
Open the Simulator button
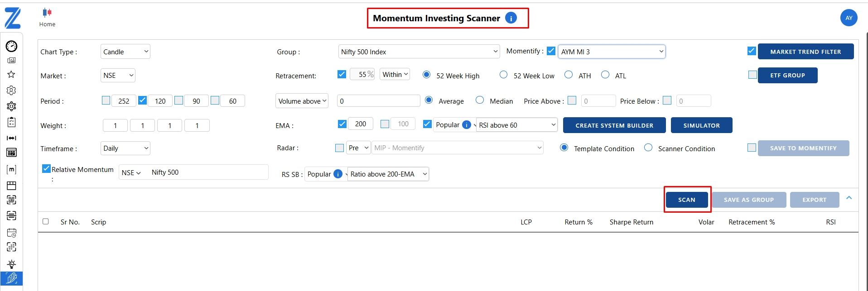(701, 125)
